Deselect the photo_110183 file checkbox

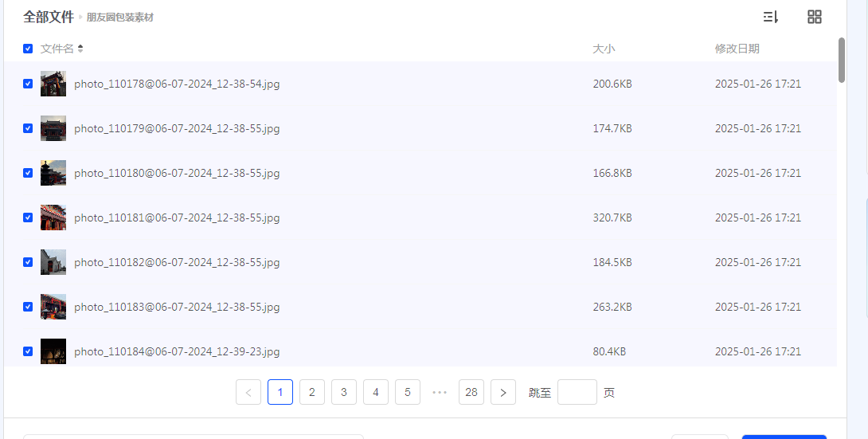[x=28, y=307]
